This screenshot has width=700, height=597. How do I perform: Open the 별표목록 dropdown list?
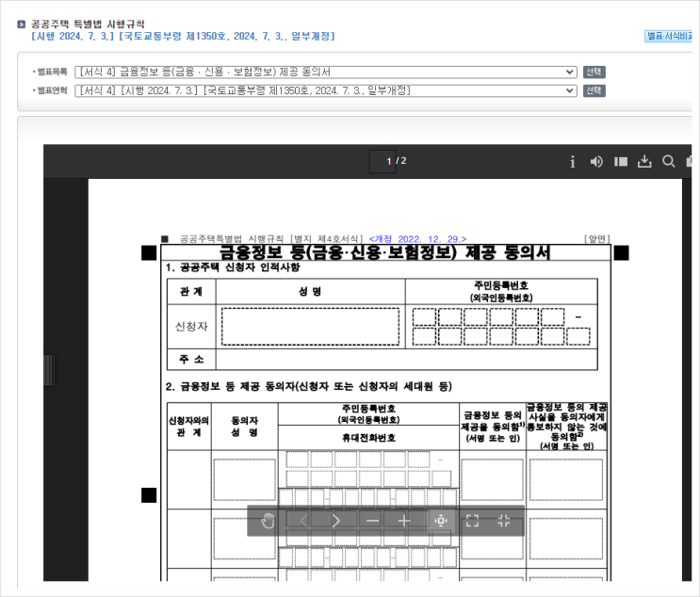[x=325, y=72]
